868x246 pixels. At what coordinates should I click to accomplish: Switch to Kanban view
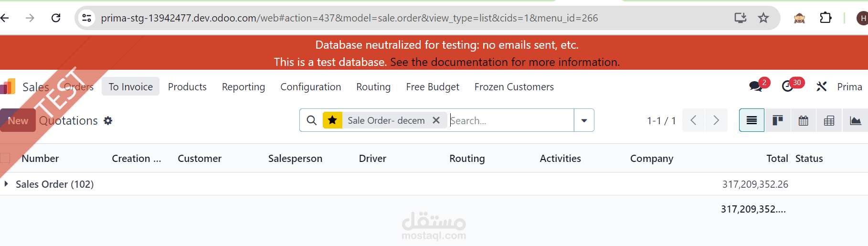click(x=778, y=120)
